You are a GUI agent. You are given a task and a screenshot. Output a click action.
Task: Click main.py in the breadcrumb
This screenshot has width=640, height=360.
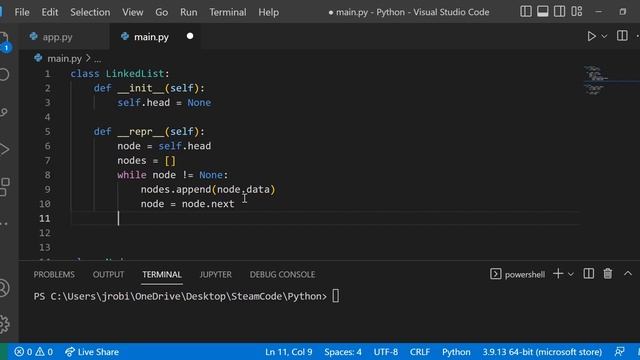pyautogui.click(x=64, y=59)
